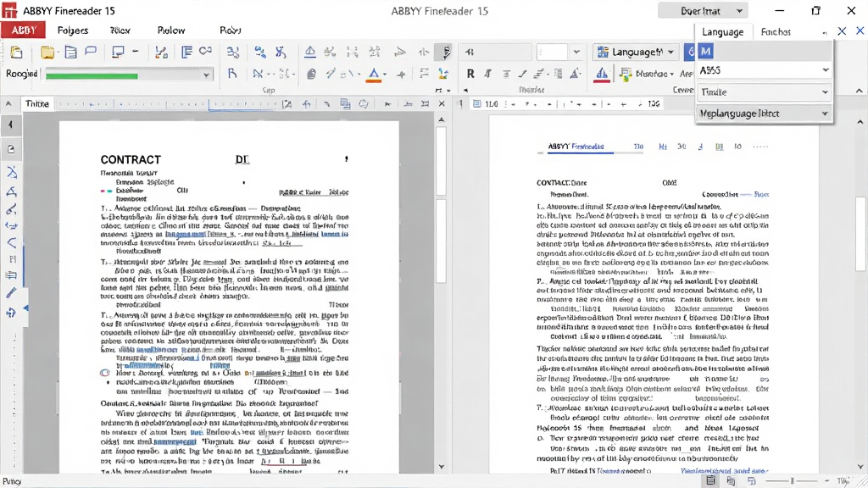Click the bold R formatting icon
868x488 pixels.
[470, 74]
